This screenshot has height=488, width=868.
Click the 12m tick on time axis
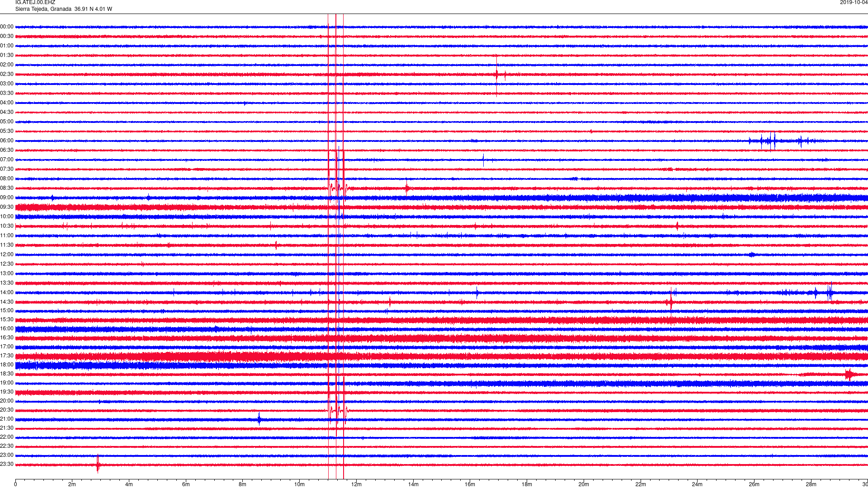(356, 484)
